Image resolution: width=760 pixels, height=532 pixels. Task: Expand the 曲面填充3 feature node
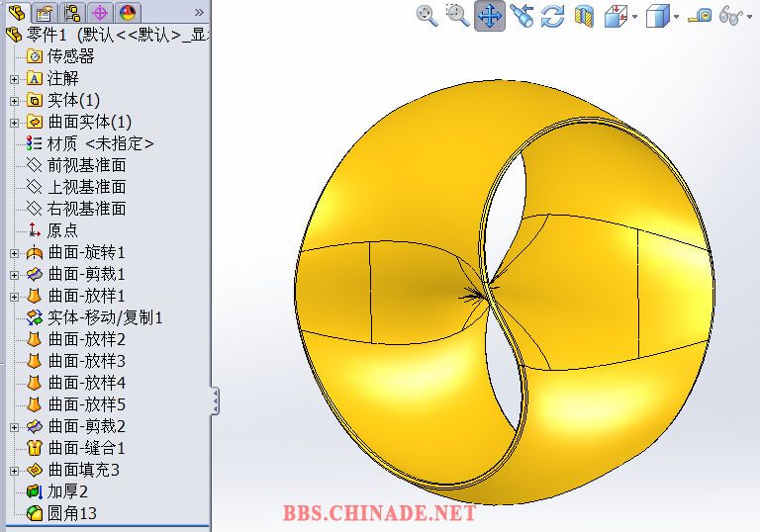(x=14, y=470)
